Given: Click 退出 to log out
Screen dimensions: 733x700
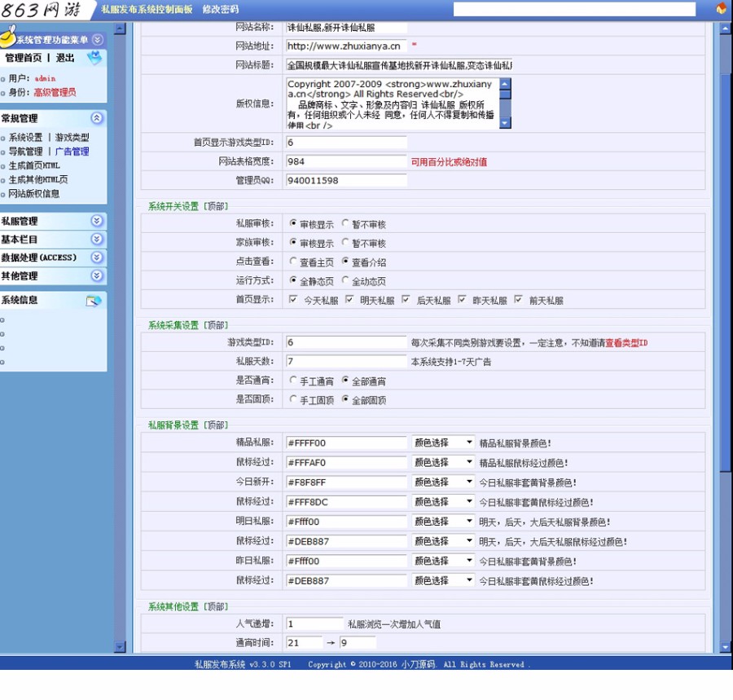Looking at the screenshot, I should coord(65,58).
